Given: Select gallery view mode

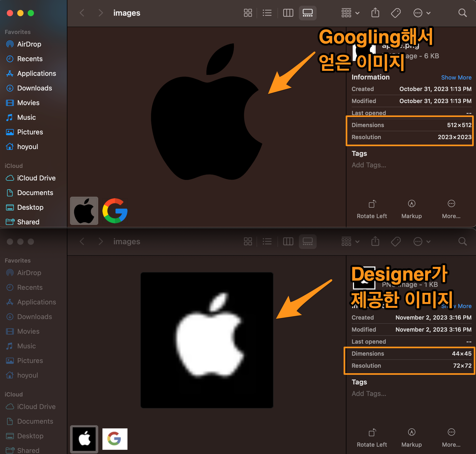Looking at the screenshot, I should click(x=307, y=13).
